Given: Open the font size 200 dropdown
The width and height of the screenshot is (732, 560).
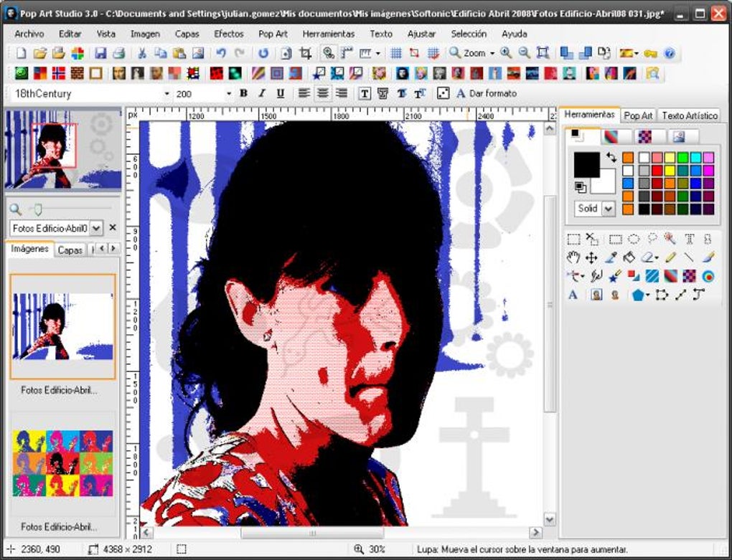Looking at the screenshot, I should point(229,94).
